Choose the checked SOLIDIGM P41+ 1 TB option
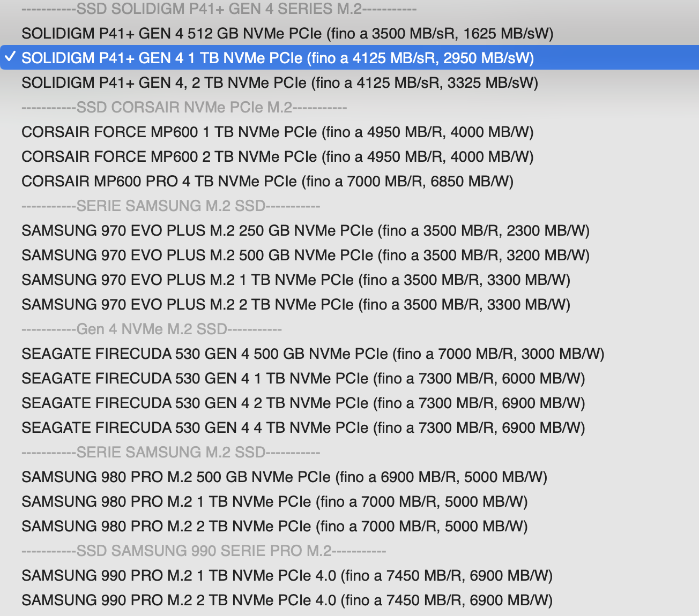This screenshot has width=699, height=616. click(x=349, y=58)
